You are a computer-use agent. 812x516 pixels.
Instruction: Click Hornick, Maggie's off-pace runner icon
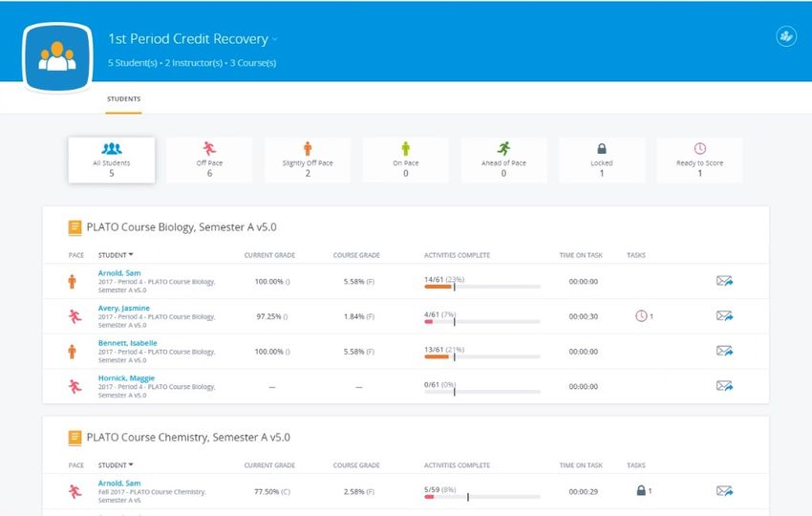pyautogui.click(x=75, y=386)
